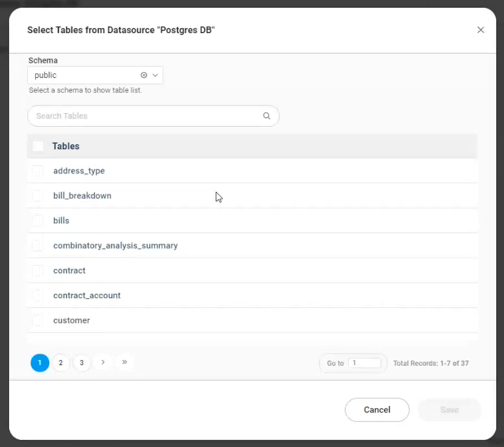Screen dimensions: 504x447
Task: Jump to page 3 of tables
Action: [81, 363]
